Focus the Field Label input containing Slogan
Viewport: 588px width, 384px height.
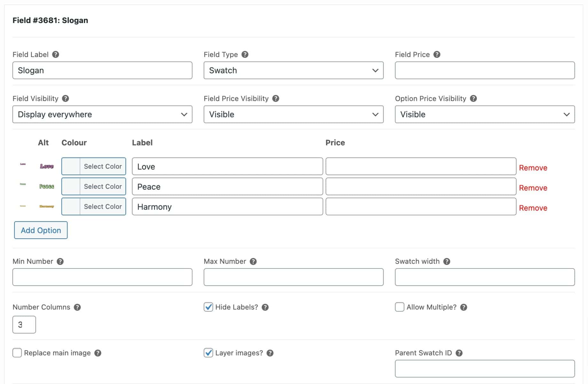[102, 70]
